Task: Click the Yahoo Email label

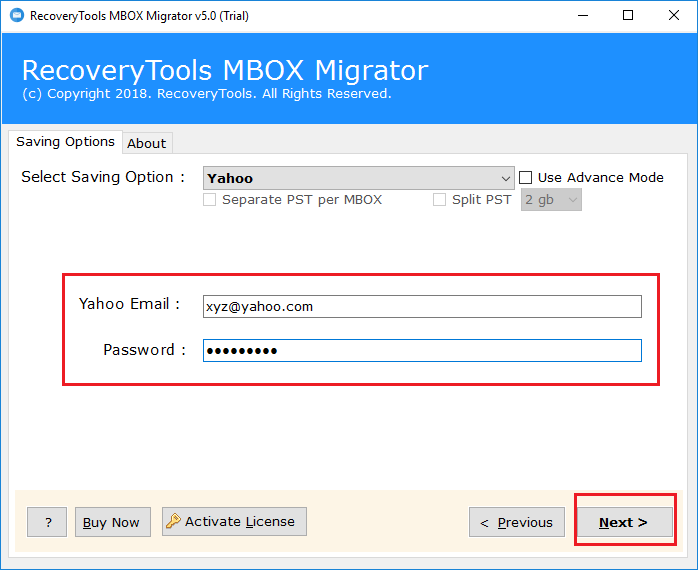Action: point(129,304)
